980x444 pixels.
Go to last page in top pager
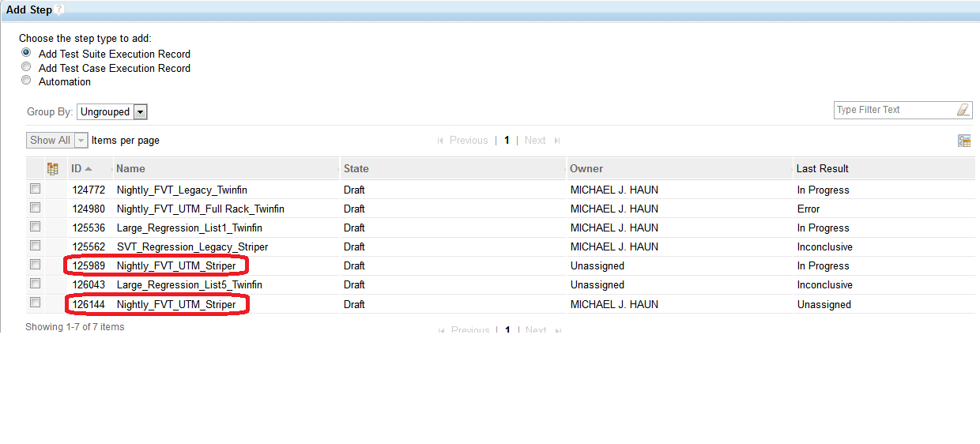coord(557,141)
